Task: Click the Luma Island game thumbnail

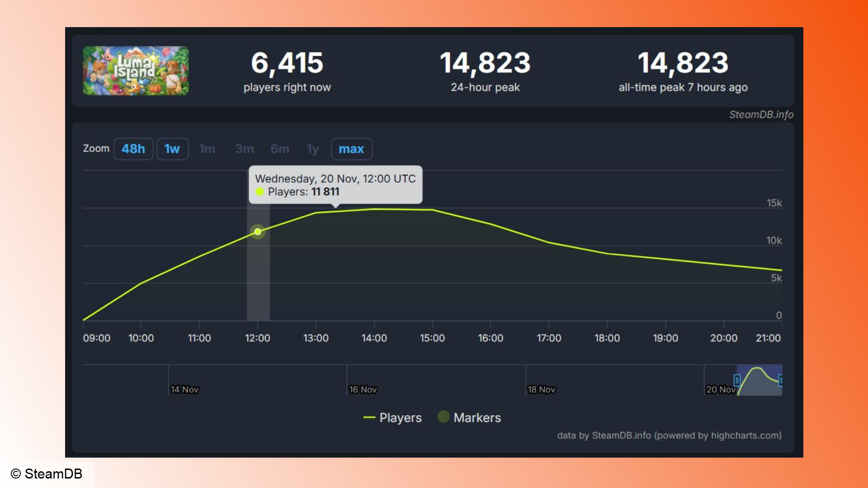Action: click(136, 70)
